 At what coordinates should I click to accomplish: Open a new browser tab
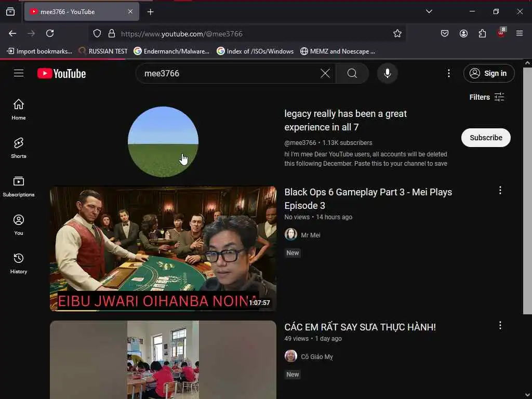coord(150,12)
